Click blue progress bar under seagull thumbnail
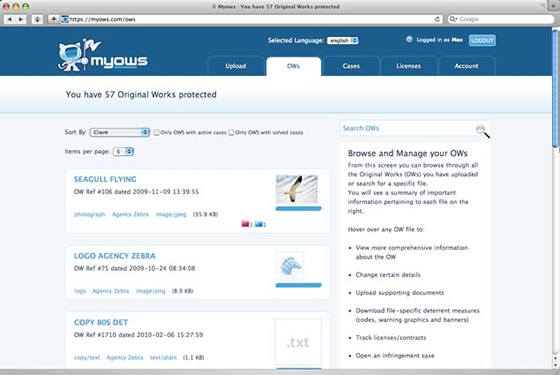This screenshot has height=375, width=560. [x=299, y=209]
